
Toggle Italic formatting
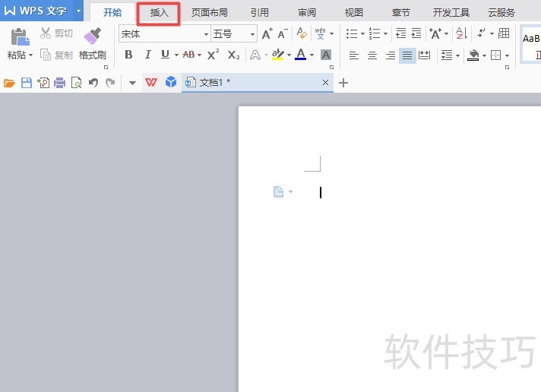coord(147,55)
